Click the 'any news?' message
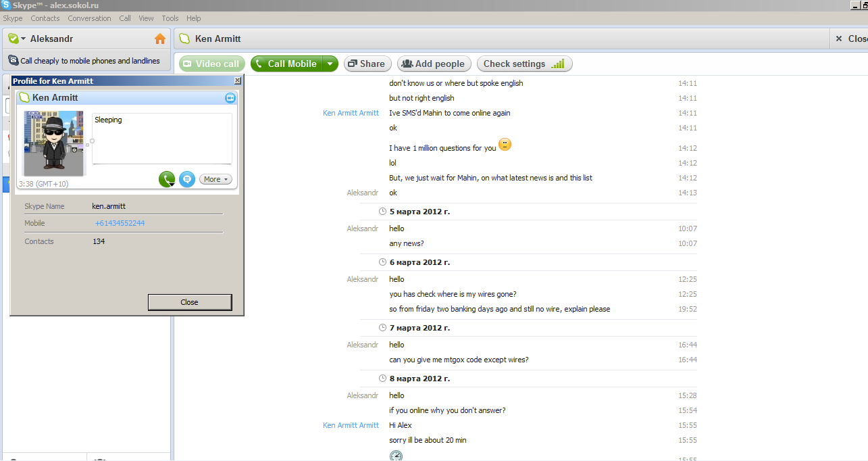868x461 pixels. 407,243
